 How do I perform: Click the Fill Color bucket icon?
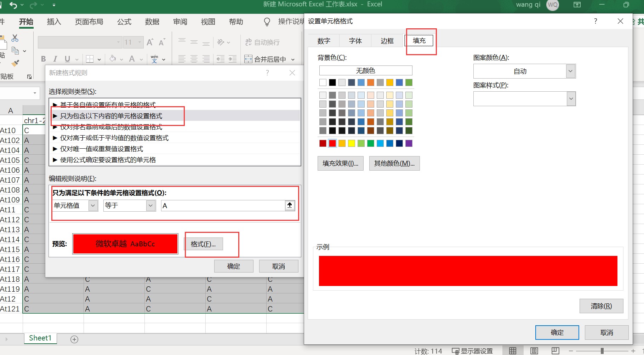click(113, 59)
